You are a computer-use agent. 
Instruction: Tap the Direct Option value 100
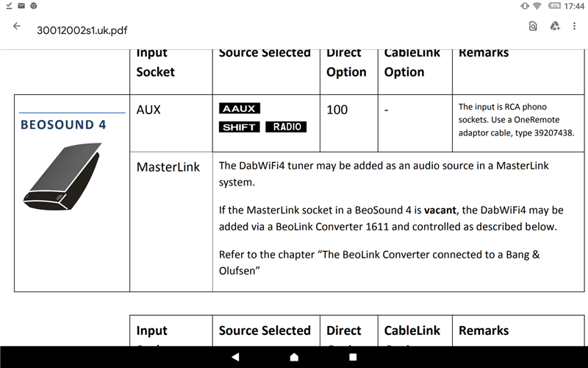337,110
